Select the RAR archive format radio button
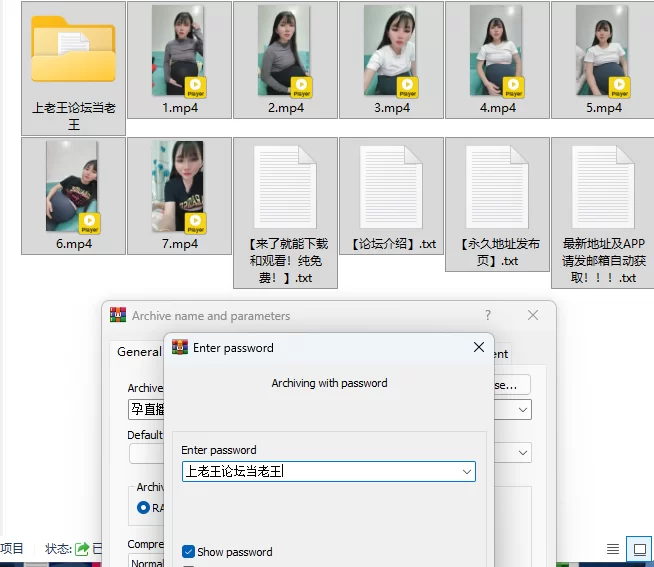This screenshot has height=567, width=654. pyautogui.click(x=143, y=508)
